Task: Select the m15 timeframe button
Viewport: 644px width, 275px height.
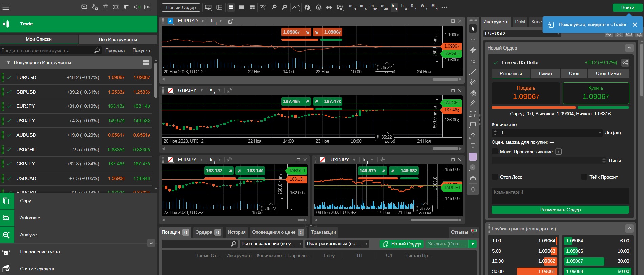Action: [373, 7]
